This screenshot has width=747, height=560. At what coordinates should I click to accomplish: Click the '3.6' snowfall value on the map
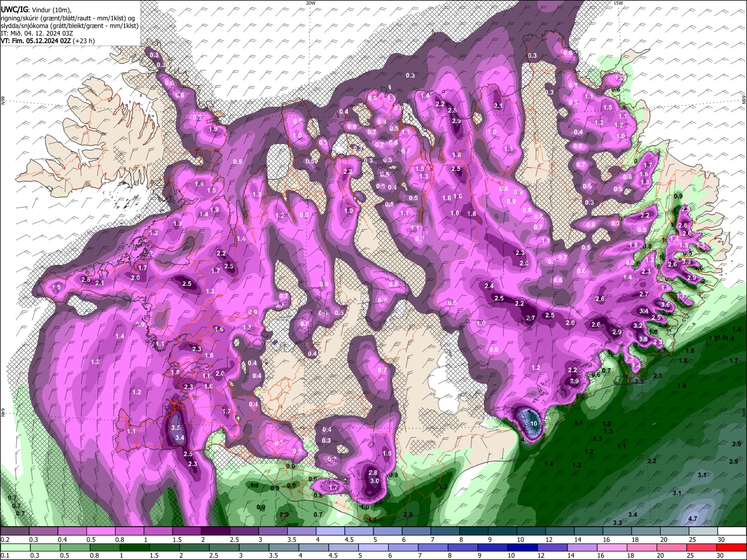tap(665, 305)
